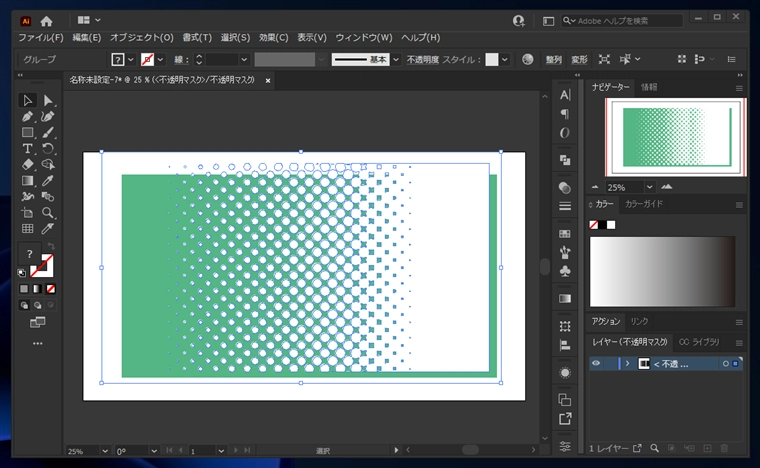Open the Brushes panel icon
This screenshot has height=468, width=760.
(565, 252)
